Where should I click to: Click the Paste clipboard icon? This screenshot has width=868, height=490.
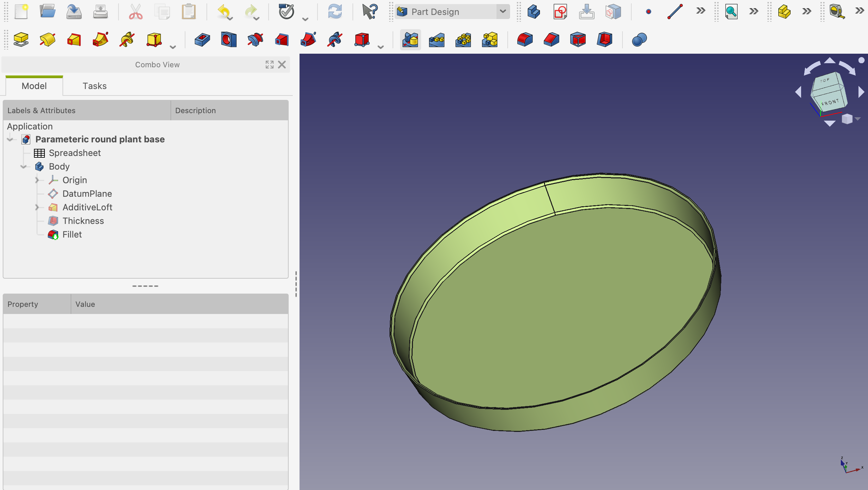[x=188, y=12]
